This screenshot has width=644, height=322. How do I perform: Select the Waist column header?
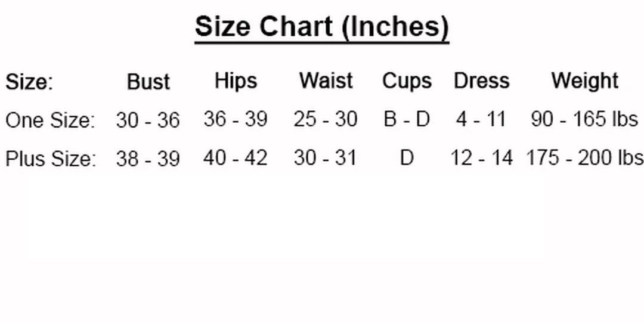click(x=326, y=81)
